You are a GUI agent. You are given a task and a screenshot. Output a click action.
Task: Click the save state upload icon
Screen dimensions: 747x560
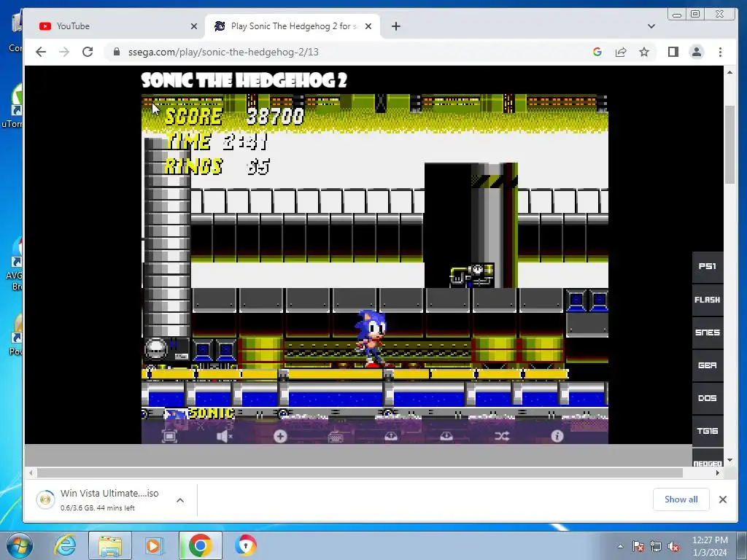(391, 436)
